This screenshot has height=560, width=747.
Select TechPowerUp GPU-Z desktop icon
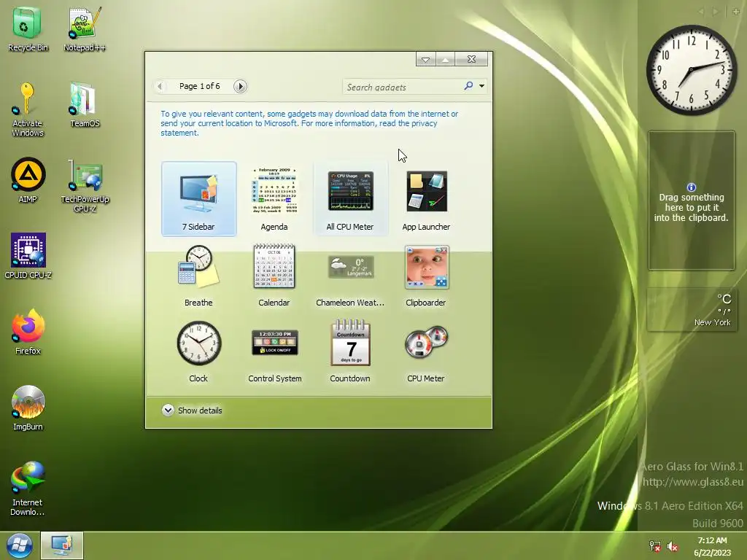click(85, 186)
